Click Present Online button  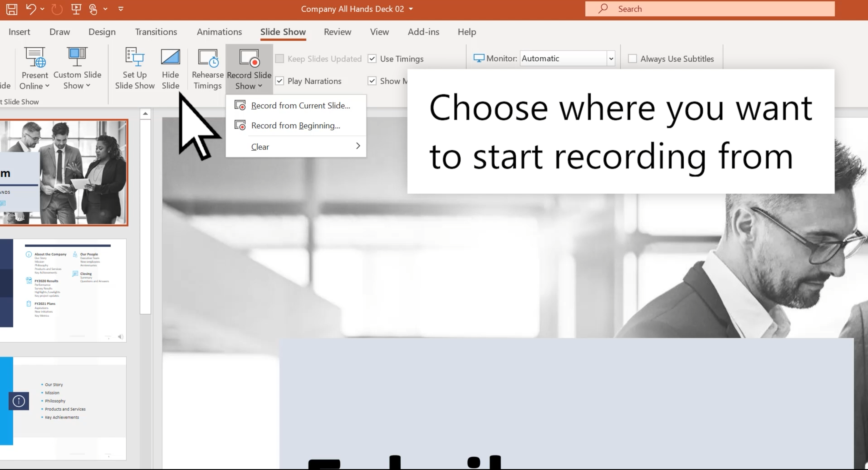pos(35,69)
